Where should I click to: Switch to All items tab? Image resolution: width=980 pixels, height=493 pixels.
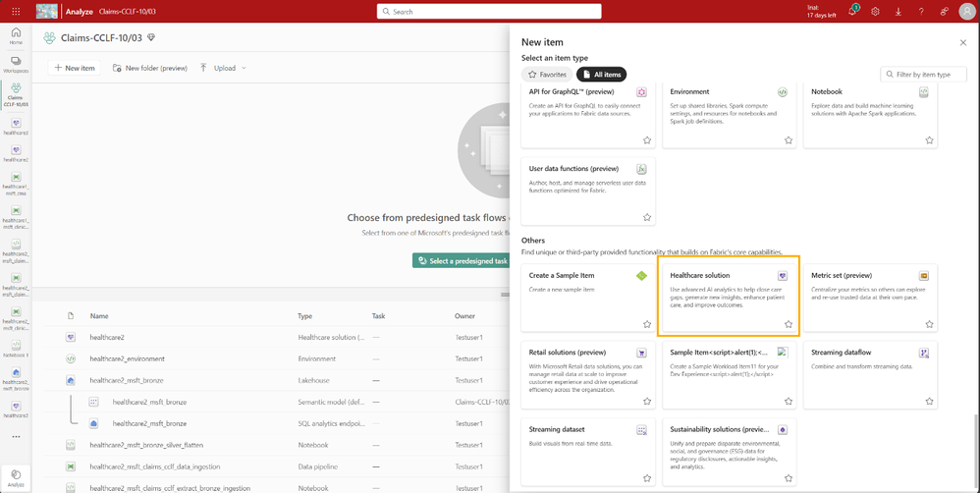click(x=601, y=75)
